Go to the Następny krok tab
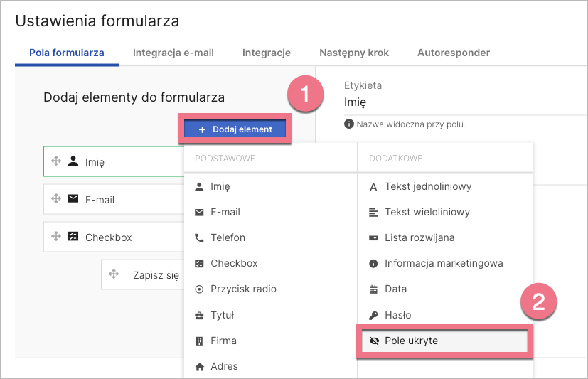This screenshot has width=588, height=379. [354, 53]
